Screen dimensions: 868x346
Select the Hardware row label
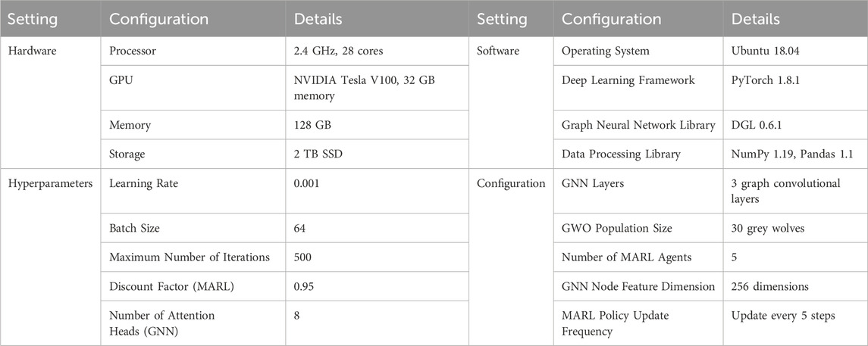(29, 51)
